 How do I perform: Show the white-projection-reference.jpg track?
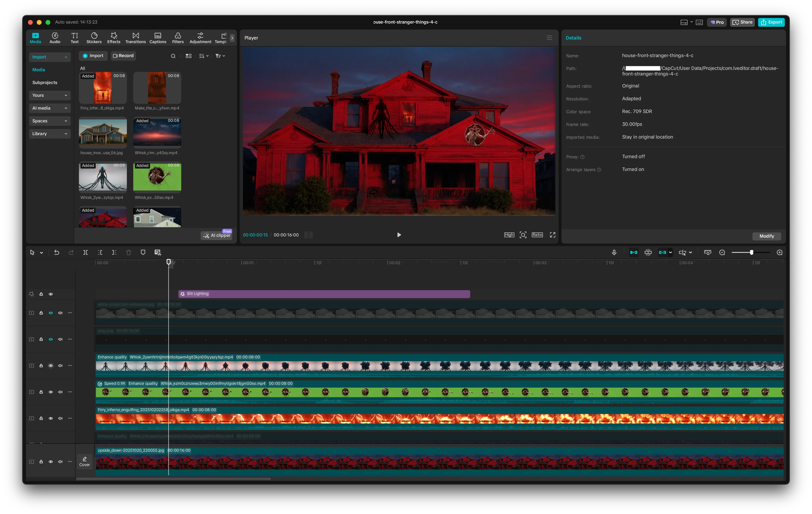click(51, 313)
